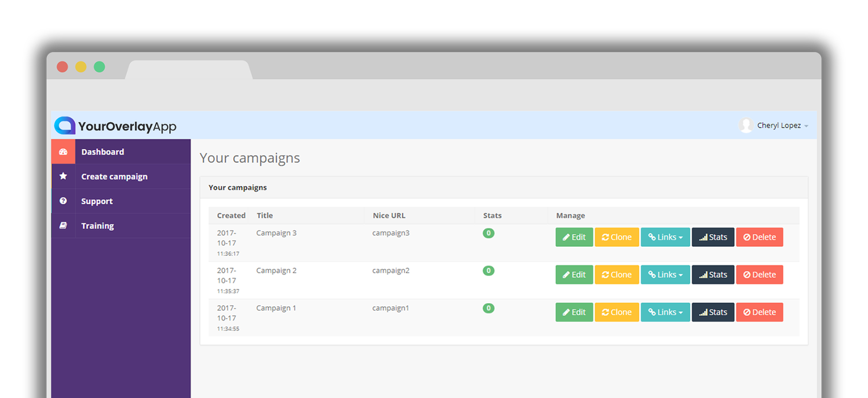Select the empty browser tab
The width and height of the screenshot is (868, 398).
(x=189, y=70)
